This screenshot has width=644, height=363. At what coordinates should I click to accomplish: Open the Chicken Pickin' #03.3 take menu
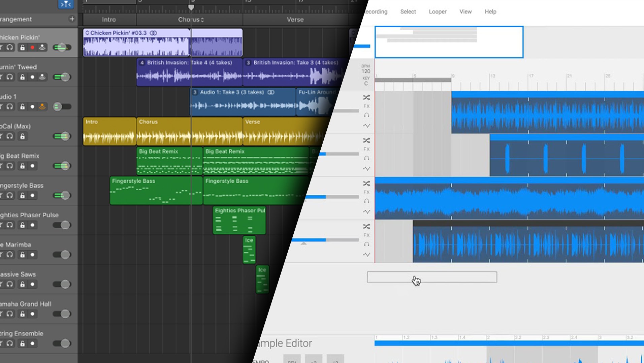(87, 33)
